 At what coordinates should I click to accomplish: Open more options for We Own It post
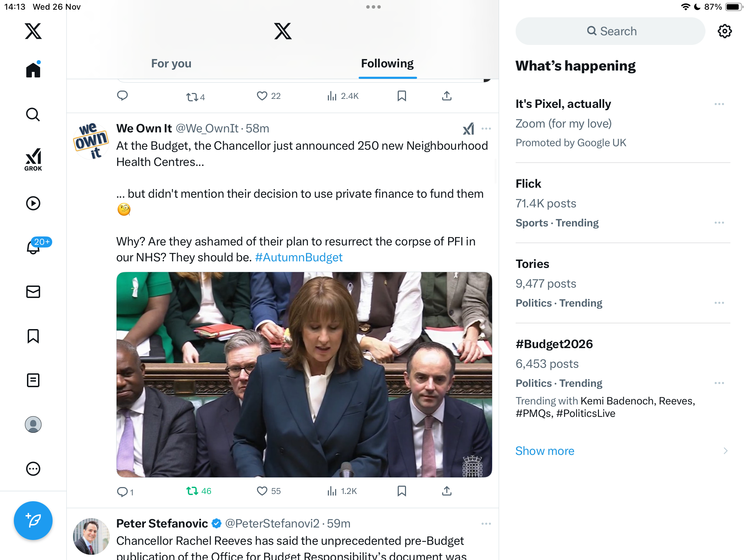coord(486,129)
